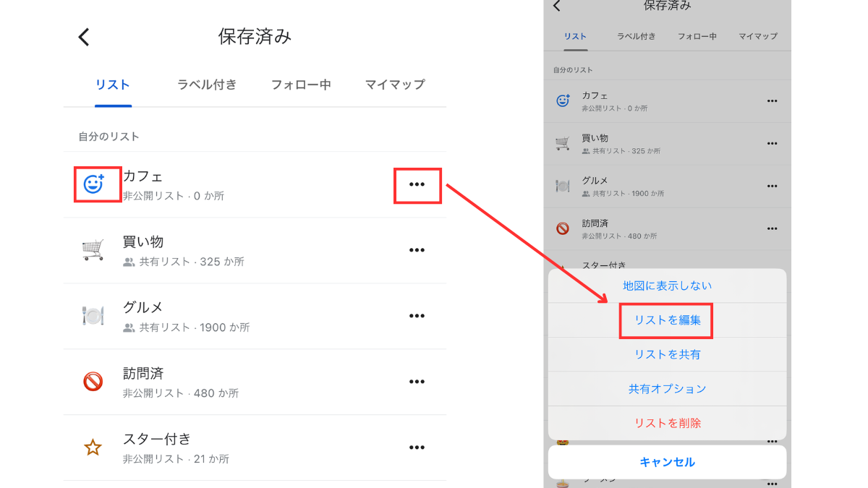868x488 pixels.
Task: Dismiss the action sheet with キャンセル
Action: point(667,462)
